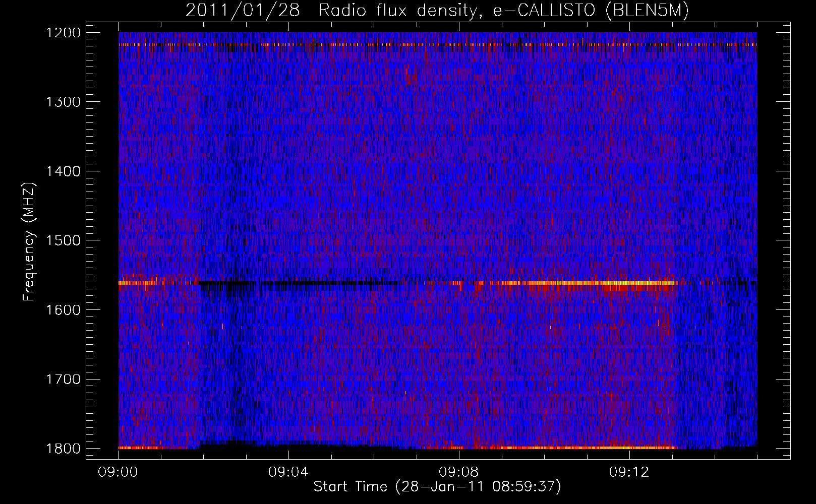Image resolution: width=816 pixels, height=504 pixels.
Task: Click the 1300 frequency tick label
Action: [63, 102]
